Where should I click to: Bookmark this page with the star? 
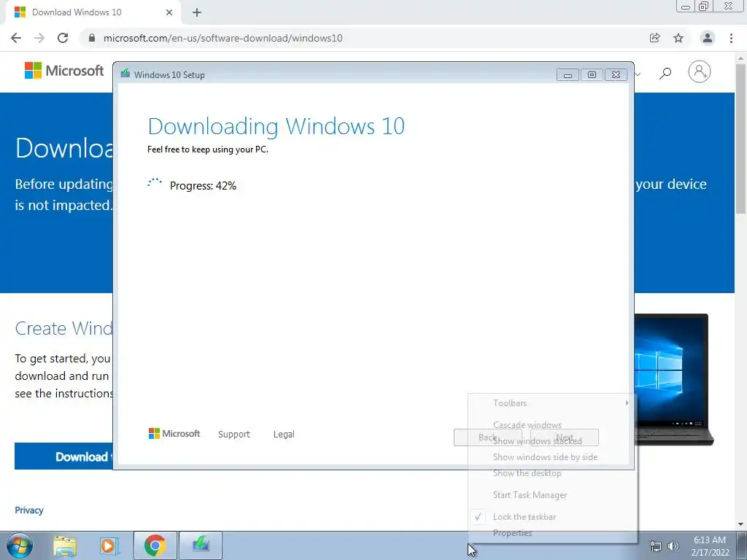coord(678,38)
